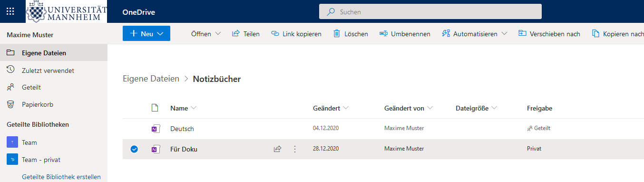Click the share icon on Für Doku row
This screenshot has width=644, height=182.
pos(277,149)
